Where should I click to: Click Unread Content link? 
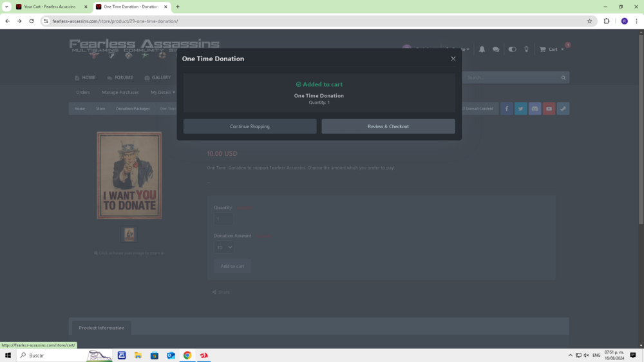tap(478, 108)
